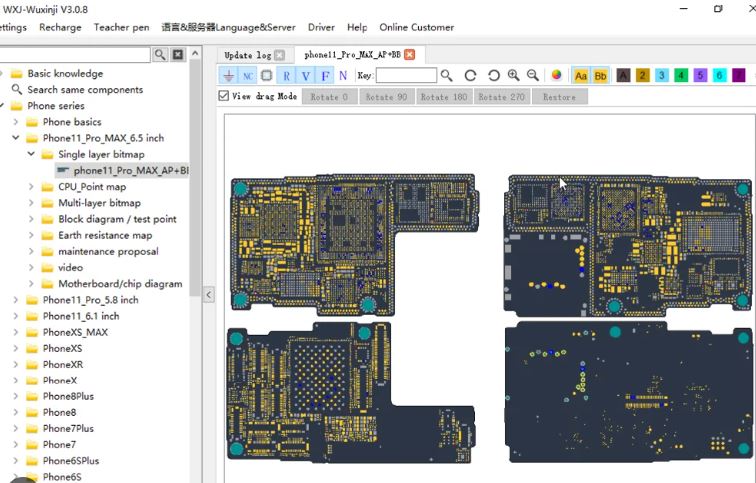Click the magnifier search icon beside Key field
Image resolution: width=756 pixels, height=483 pixels.
pyautogui.click(x=446, y=76)
